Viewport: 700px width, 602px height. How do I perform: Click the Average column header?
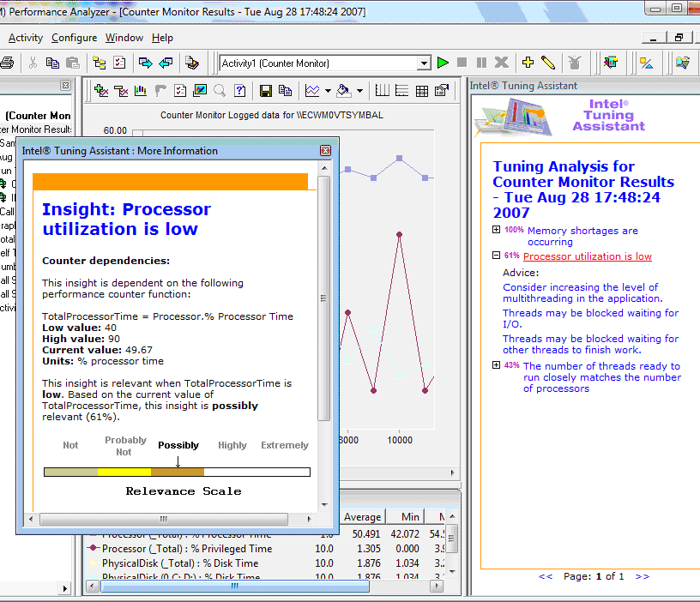pos(363,517)
